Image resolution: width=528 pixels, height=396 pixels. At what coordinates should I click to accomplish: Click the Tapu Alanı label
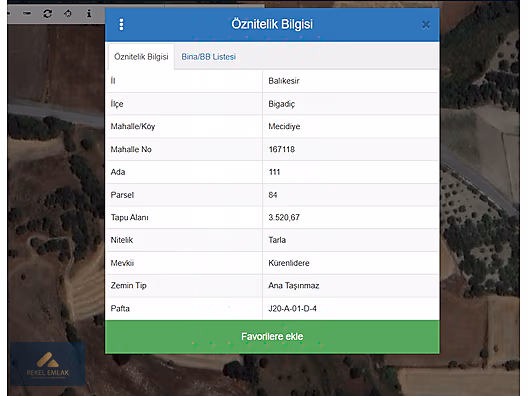[130, 218]
